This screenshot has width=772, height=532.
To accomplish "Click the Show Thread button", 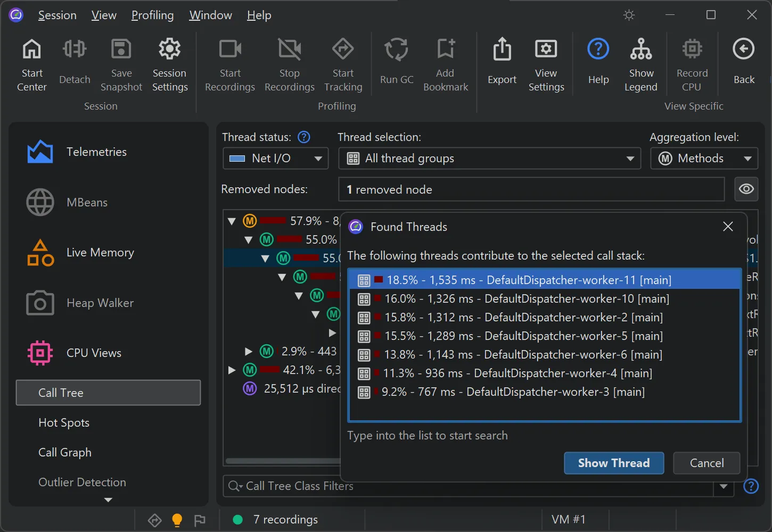I will [613, 463].
